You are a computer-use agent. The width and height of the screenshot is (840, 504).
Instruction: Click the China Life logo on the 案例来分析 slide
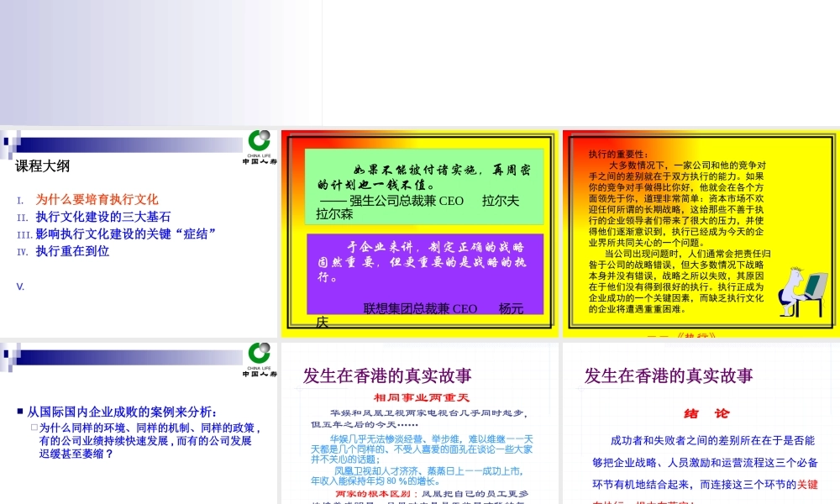pyautogui.click(x=260, y=360)
